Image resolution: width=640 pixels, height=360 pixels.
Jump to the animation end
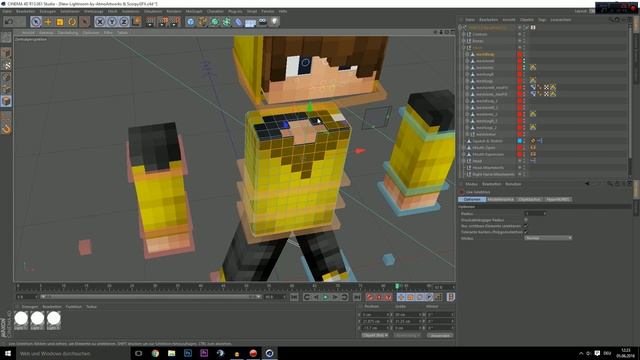pyautogui.click(x=357, y=297)
